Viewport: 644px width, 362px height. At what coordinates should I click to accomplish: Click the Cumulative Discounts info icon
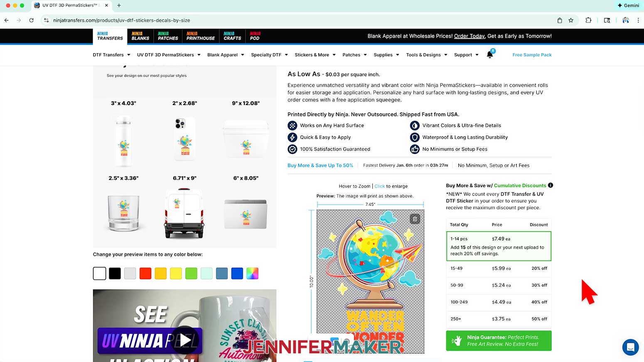tap(551, 185)
